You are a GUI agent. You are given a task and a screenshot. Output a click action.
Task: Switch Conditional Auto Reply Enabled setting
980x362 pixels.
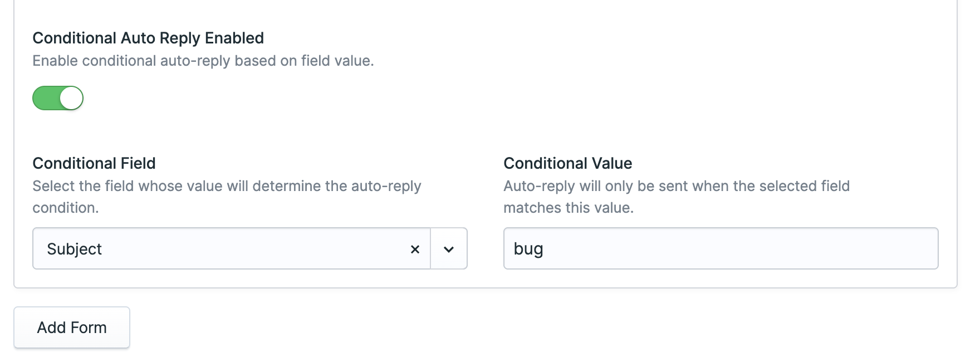57,98
